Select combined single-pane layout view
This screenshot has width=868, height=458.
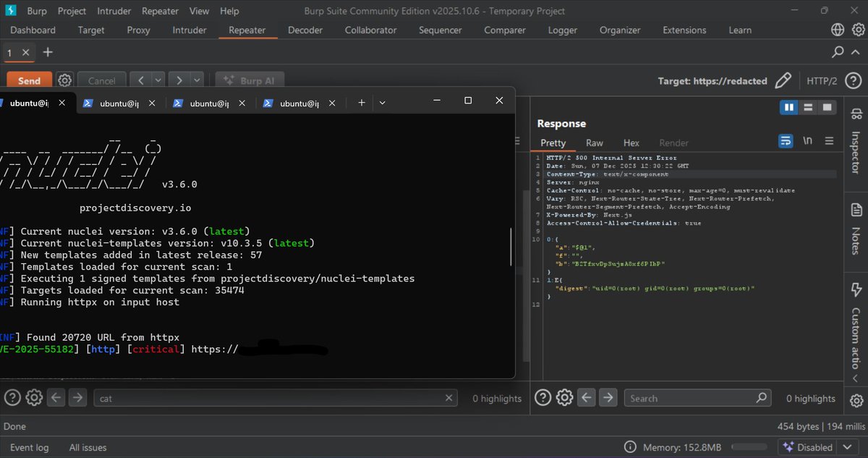pyautogui.click(x=827, y=107)
